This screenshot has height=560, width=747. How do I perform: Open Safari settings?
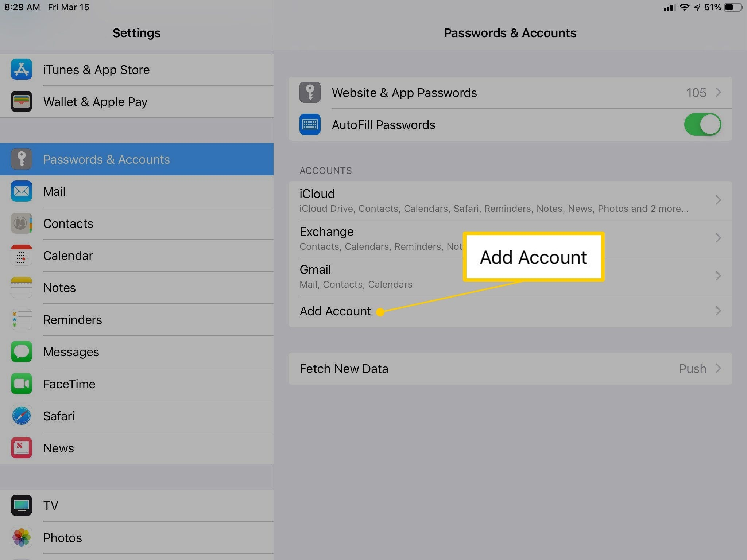[x=59, y=415]
